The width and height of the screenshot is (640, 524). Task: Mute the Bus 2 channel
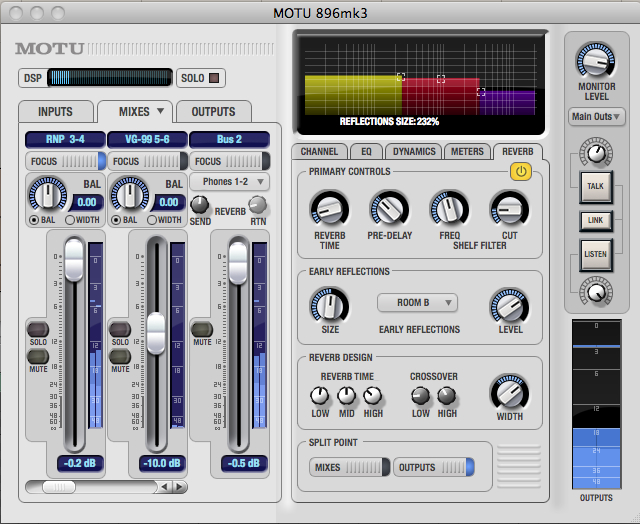pos(202,329)
